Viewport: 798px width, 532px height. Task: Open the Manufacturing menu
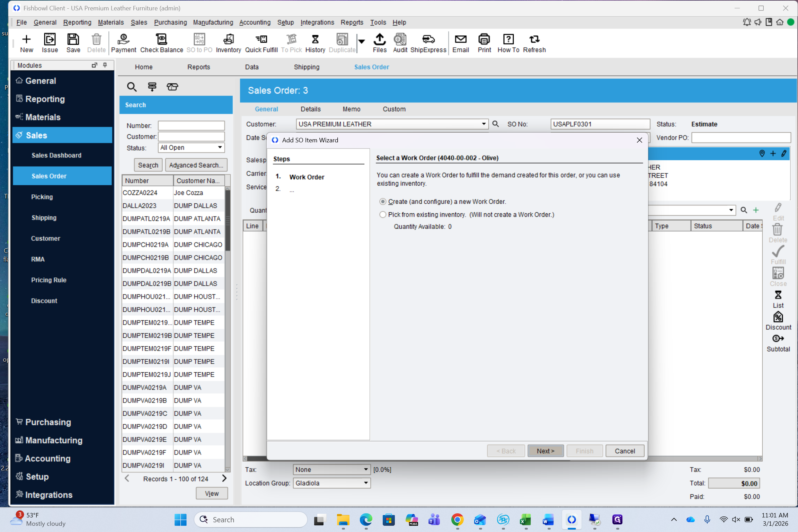(x=213, y=22)
